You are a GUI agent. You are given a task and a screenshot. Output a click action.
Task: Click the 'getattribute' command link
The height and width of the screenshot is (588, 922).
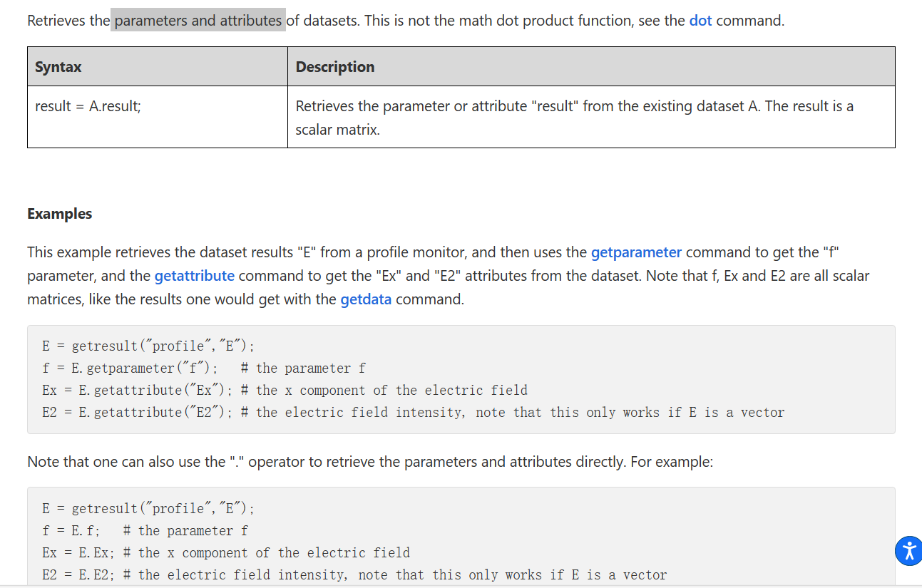pos(194,276)
